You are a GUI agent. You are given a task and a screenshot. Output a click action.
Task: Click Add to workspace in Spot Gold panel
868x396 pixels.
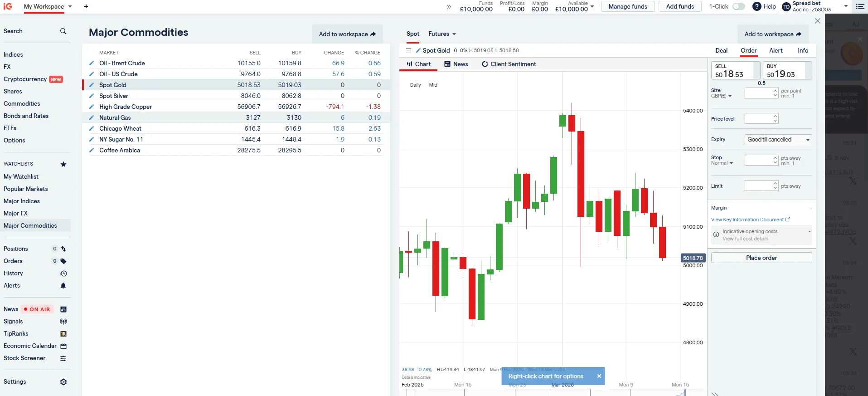pos(773,34)
